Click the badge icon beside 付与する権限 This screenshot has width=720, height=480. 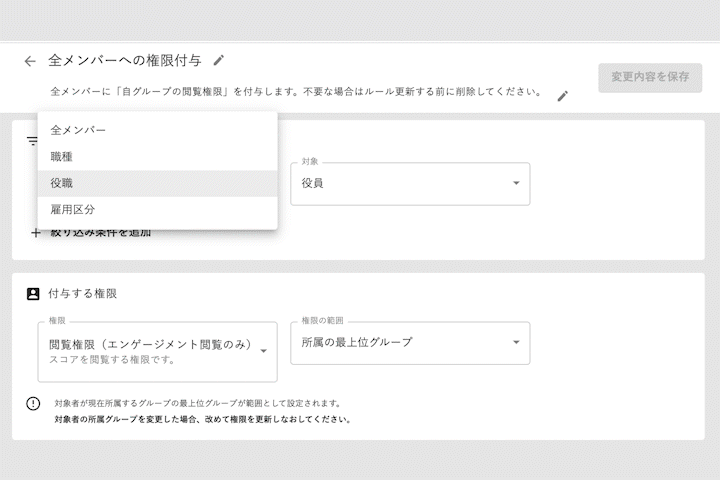click(x=33, y=294)
